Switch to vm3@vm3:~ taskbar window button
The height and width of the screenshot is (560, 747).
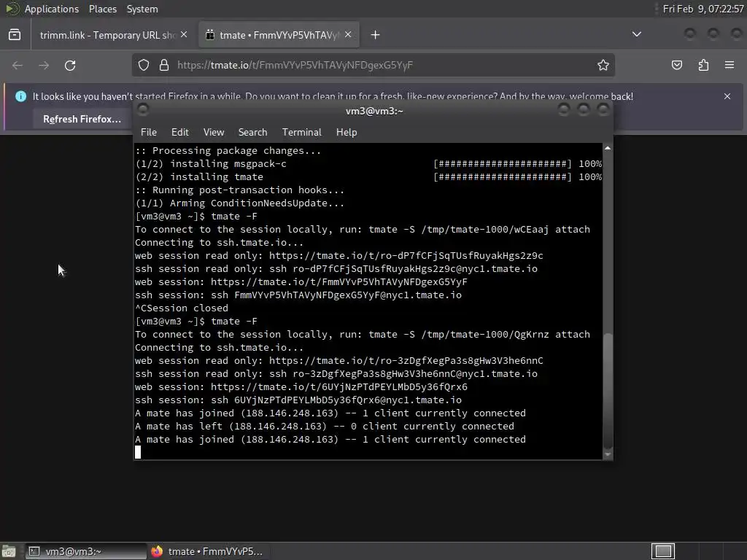pyautogui.click(x=86, y=551)
